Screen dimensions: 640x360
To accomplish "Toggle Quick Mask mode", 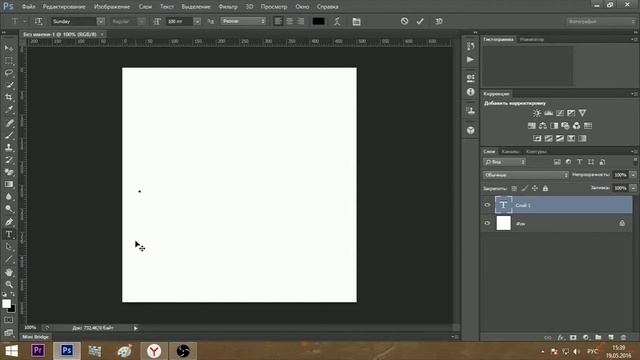I will [9, 320].
